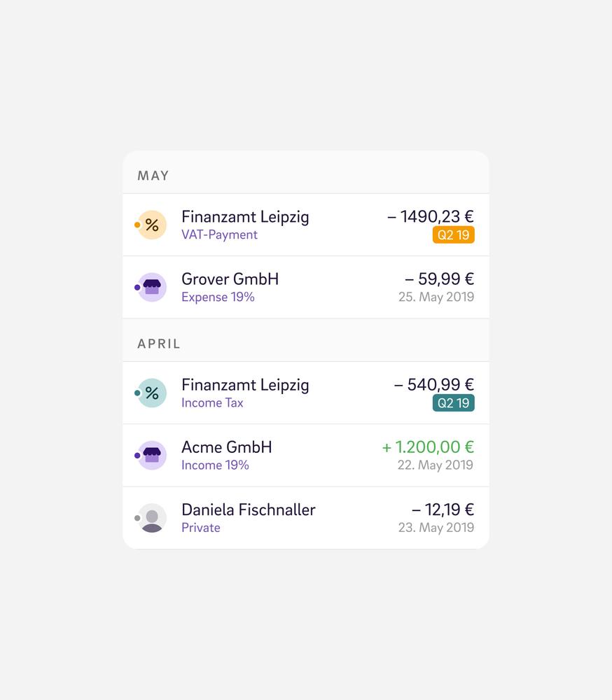Open the Private category label
The image size is (612, 700).
(x=201, y=528)
